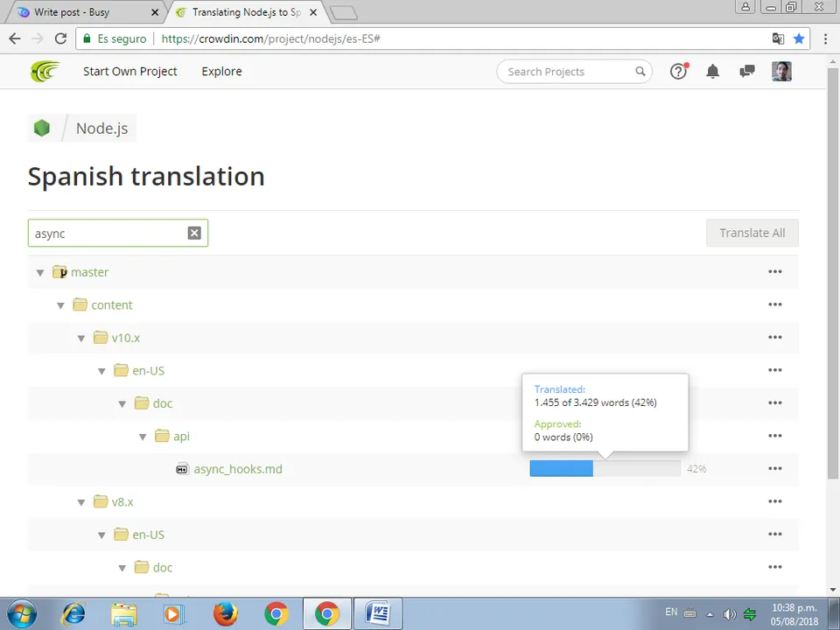Open more options for content row
Image resolution: width=840 pixels, height=630 pixels.
point(775,304)
